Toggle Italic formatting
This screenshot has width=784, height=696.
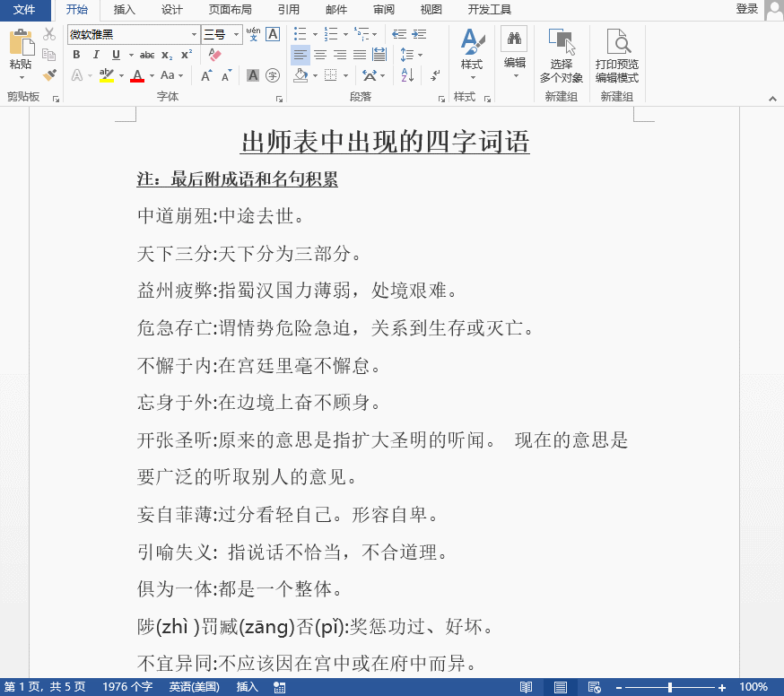97,55
